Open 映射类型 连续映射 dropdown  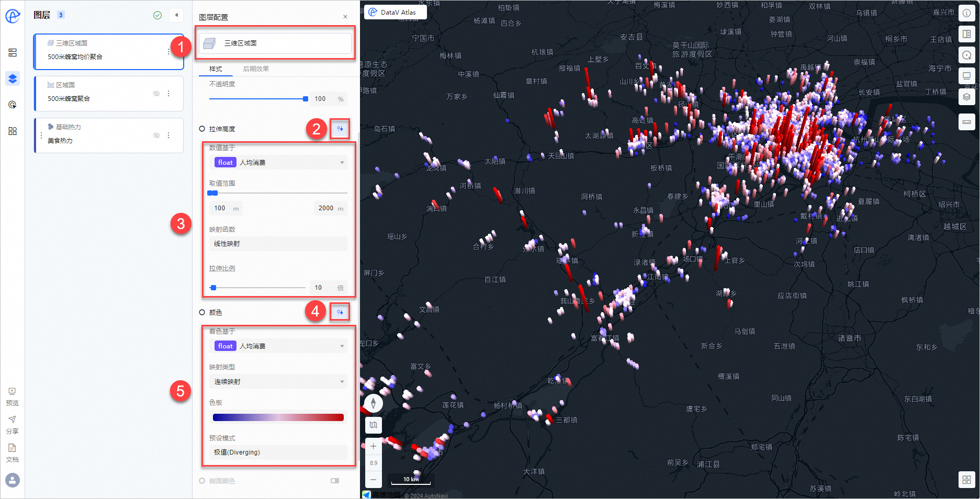point(278,381)
